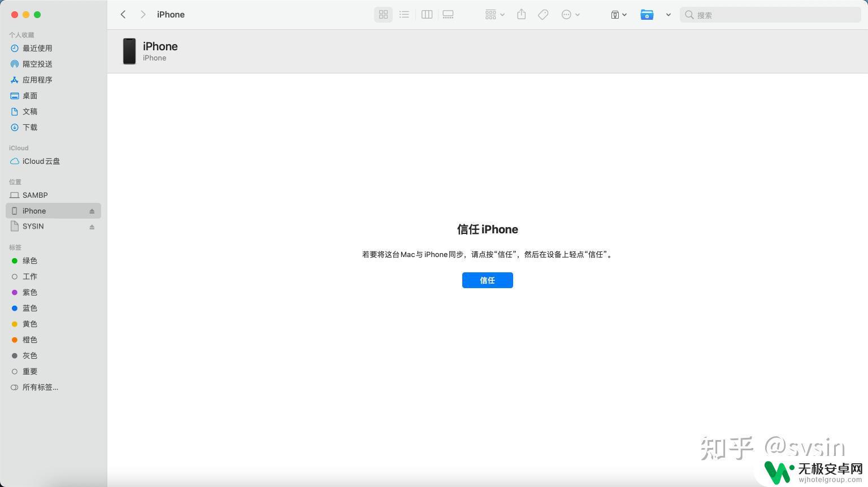Image resolution: width=868 pixels, height=487 pixels.
Task: Open the ellipsis action menu
Action: [571, 15]
